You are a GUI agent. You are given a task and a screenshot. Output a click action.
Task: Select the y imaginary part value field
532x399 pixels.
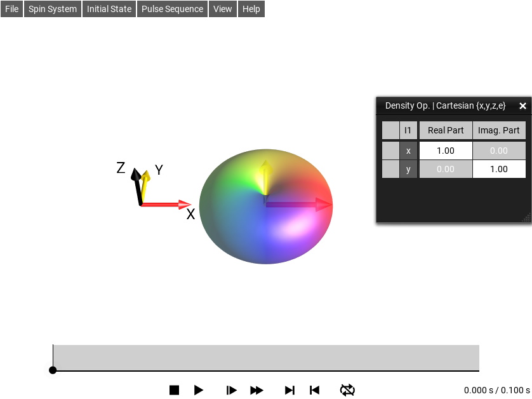(499, 169)
